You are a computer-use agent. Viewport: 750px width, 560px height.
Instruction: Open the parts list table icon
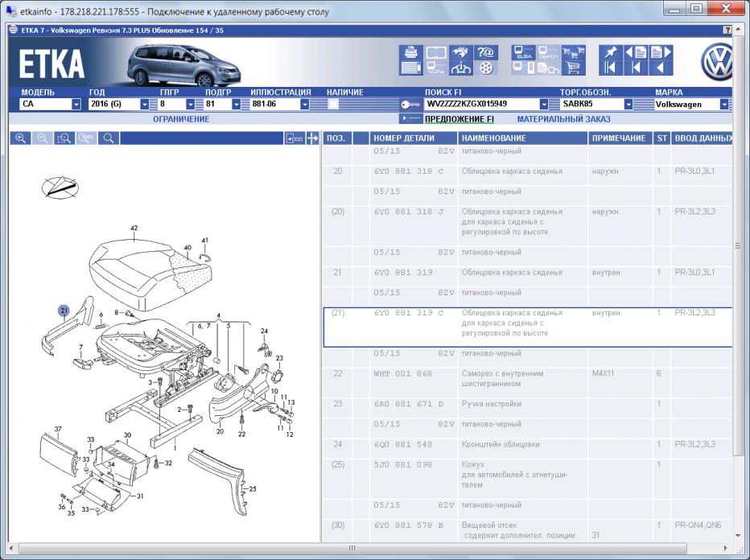(x=411, y=68)
